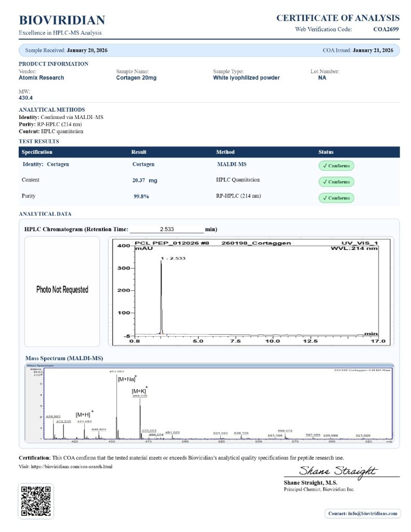Screen dimensions: 411x532
Task: Click the Method column header
Action: [225, 152]
